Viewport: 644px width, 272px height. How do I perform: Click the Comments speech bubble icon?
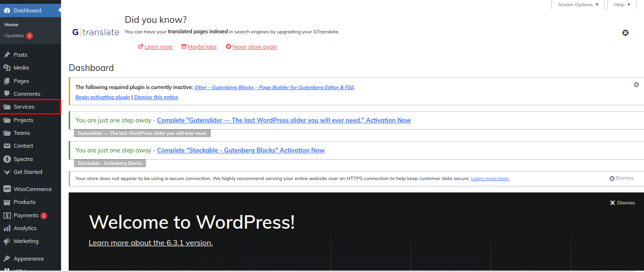(7, 94)
